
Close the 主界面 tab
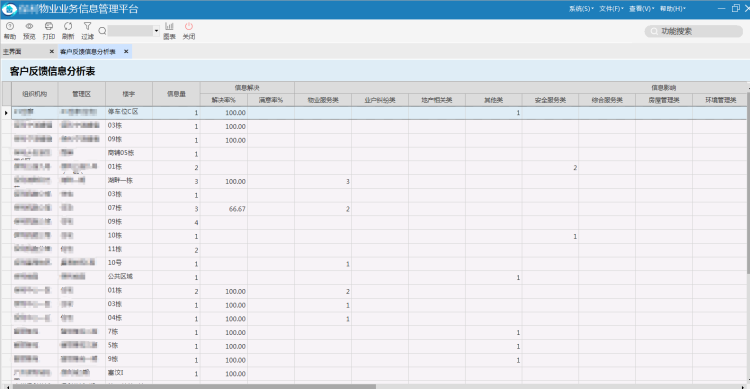point(52,52)
